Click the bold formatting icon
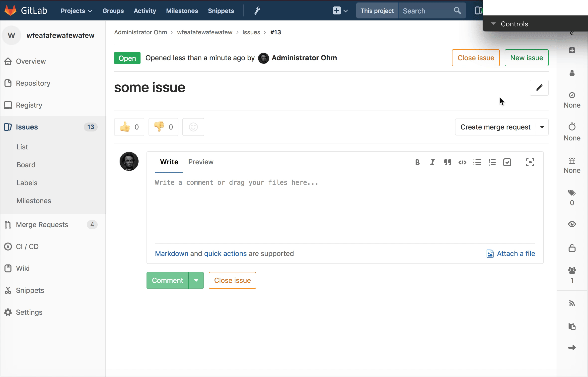 pyautogui.click(x=417, y=163)
